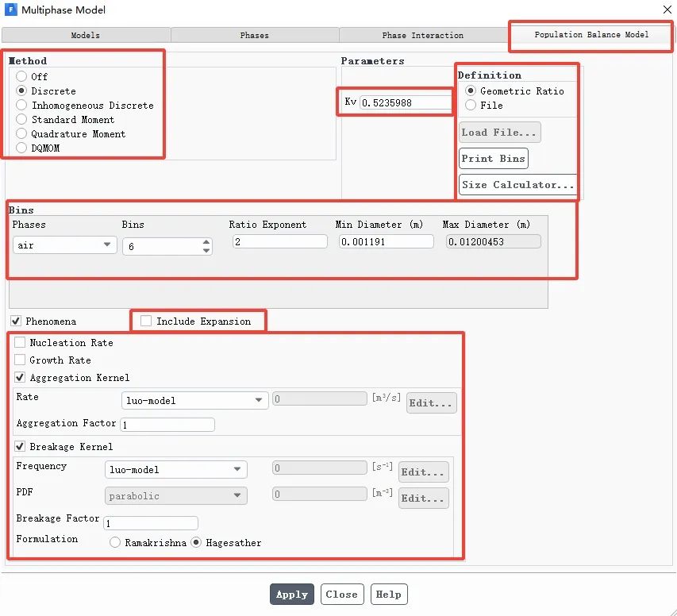The image size is (677, 616).
Task: Enable the Include Expansion checkbox
Action: click(146, 321)
